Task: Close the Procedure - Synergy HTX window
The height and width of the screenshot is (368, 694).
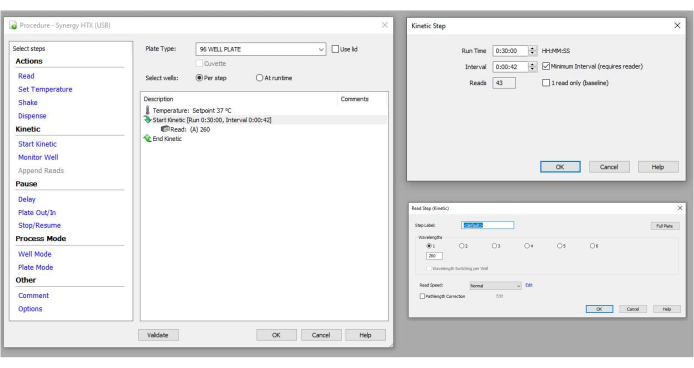Action: pos(385,25)
